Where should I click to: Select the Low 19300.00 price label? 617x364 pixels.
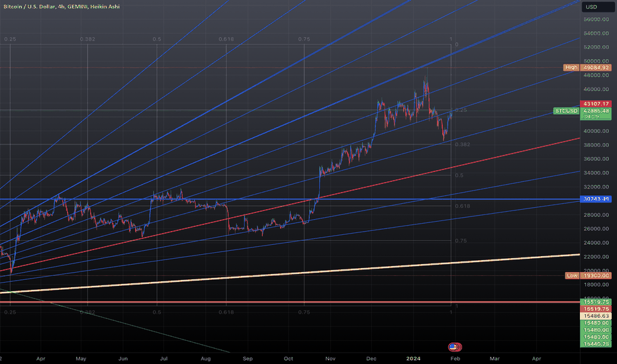click(589, 275)
